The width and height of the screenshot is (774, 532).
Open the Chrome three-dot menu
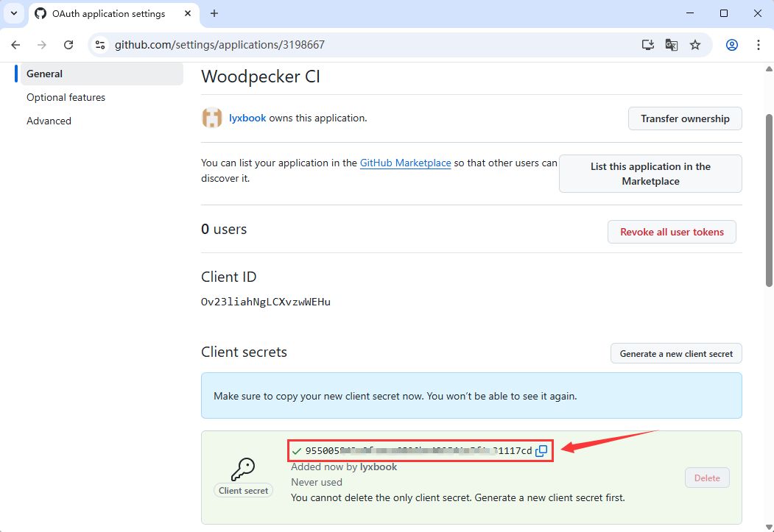pyautogui.click(x=759, y=45)
